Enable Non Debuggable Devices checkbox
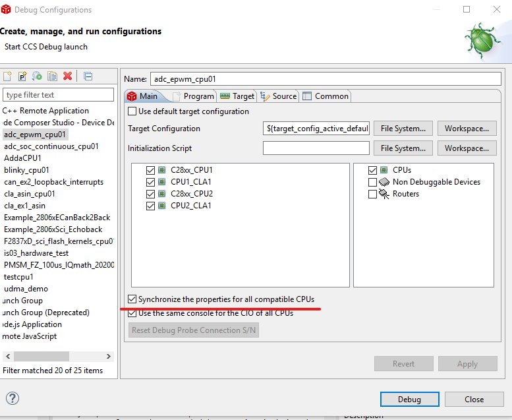 [372, 182]
